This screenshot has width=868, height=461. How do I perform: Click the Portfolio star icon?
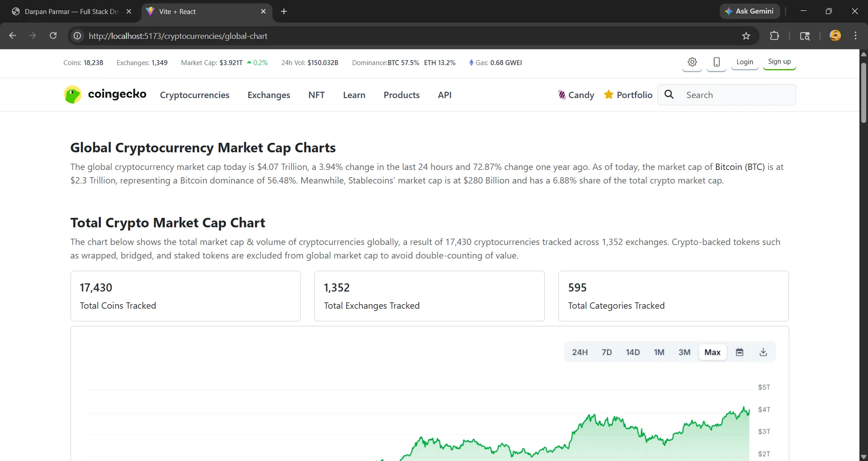pos(609,94)
